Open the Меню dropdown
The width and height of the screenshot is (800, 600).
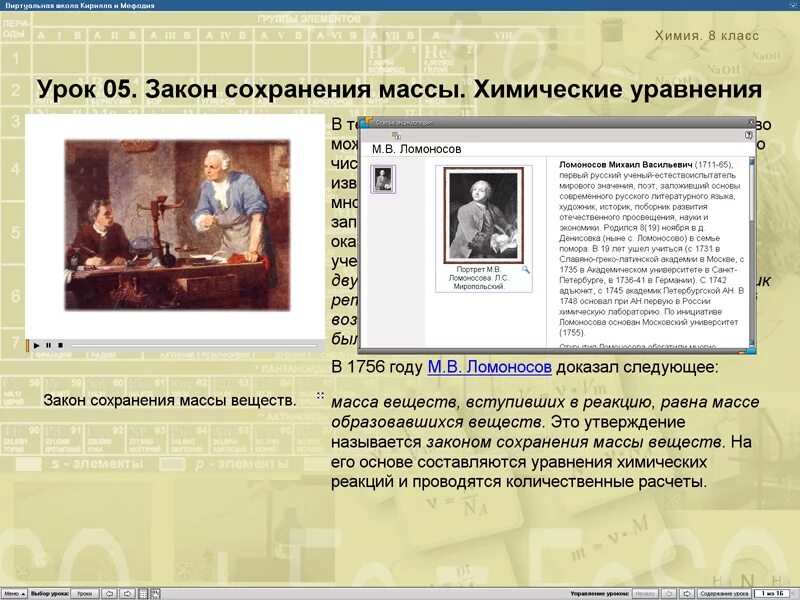[x=14, y=593]
